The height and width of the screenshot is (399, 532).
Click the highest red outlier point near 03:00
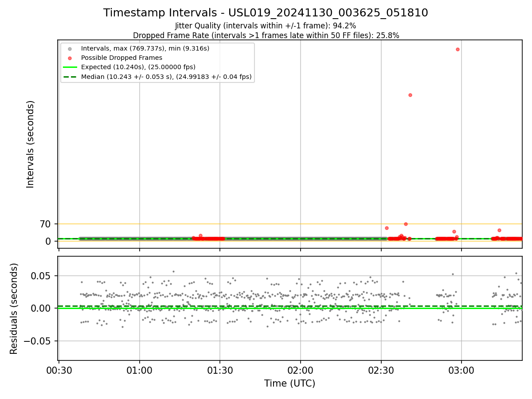[x=458, y=49]
